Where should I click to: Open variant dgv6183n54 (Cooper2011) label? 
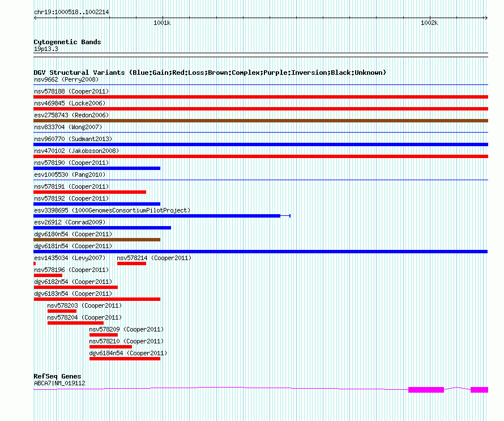(x=73, y=294)
